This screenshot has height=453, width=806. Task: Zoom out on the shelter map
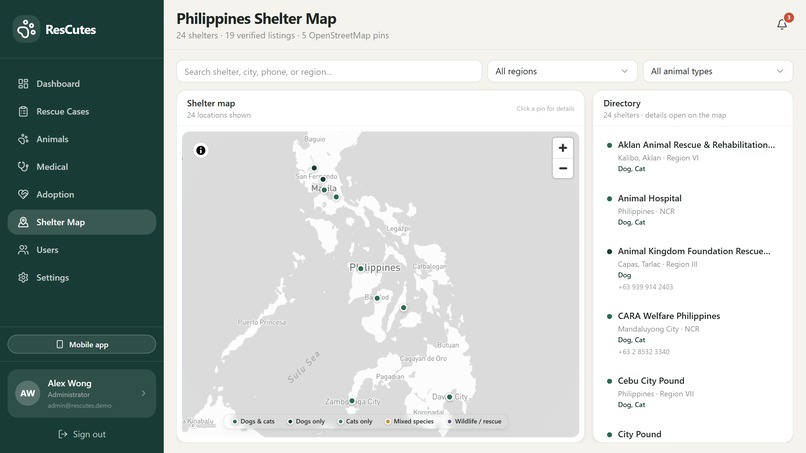(563, 168)
